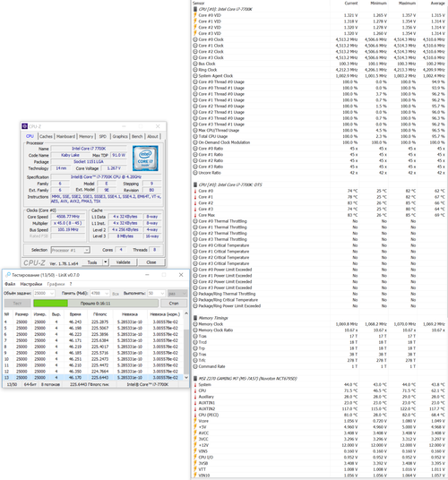Click the Close button in CPU-Z
Image resolution: width=448 pixels, height=480 pixels.
pos(151,262)
